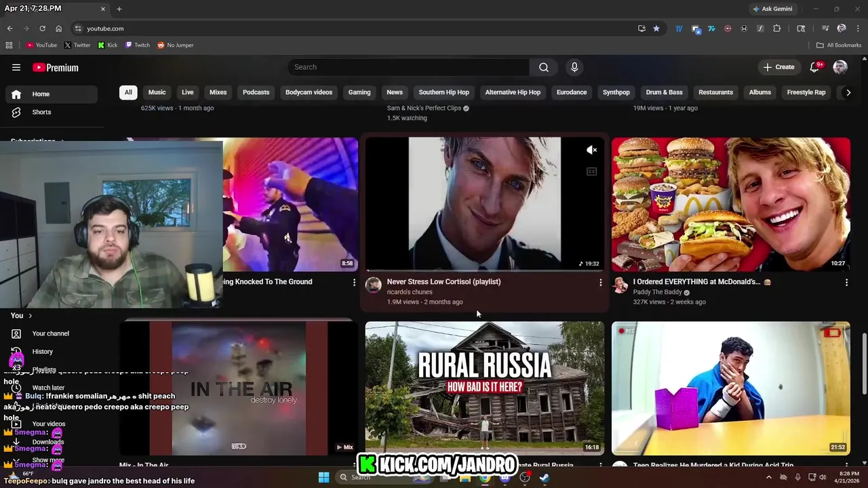Click the Ask Gemini button
The image size is (868, 488).
(x=772, y=9)
